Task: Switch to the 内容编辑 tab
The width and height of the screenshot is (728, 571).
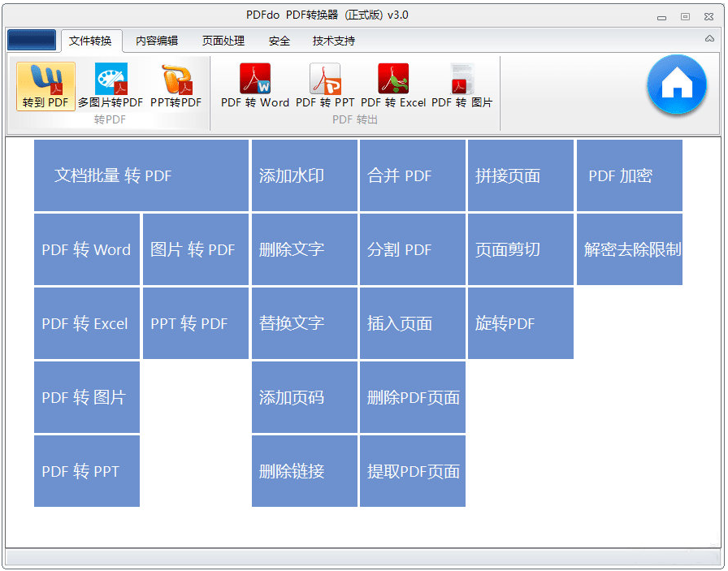Action: 156,40
